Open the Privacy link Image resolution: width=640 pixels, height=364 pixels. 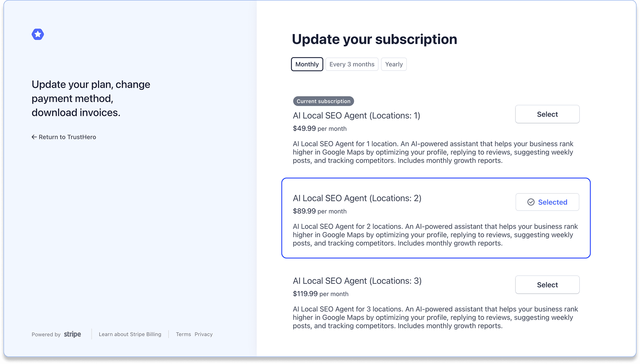203,334
